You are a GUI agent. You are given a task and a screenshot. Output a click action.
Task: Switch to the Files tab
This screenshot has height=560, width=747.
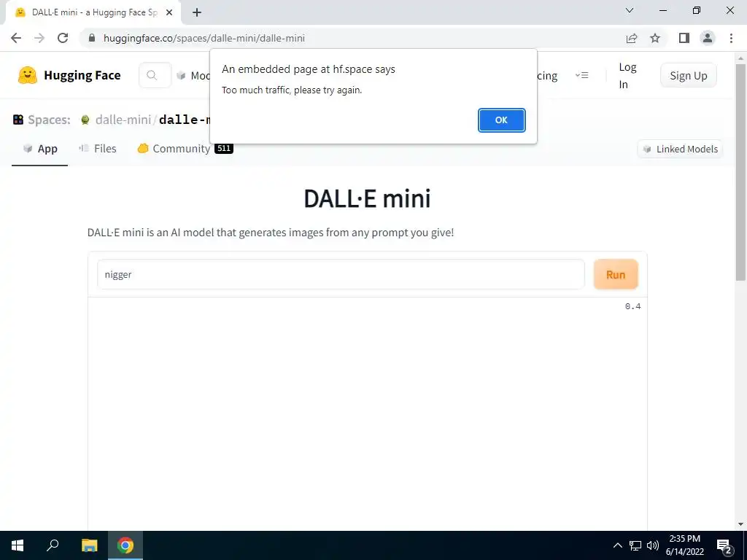tap(98, 149)
